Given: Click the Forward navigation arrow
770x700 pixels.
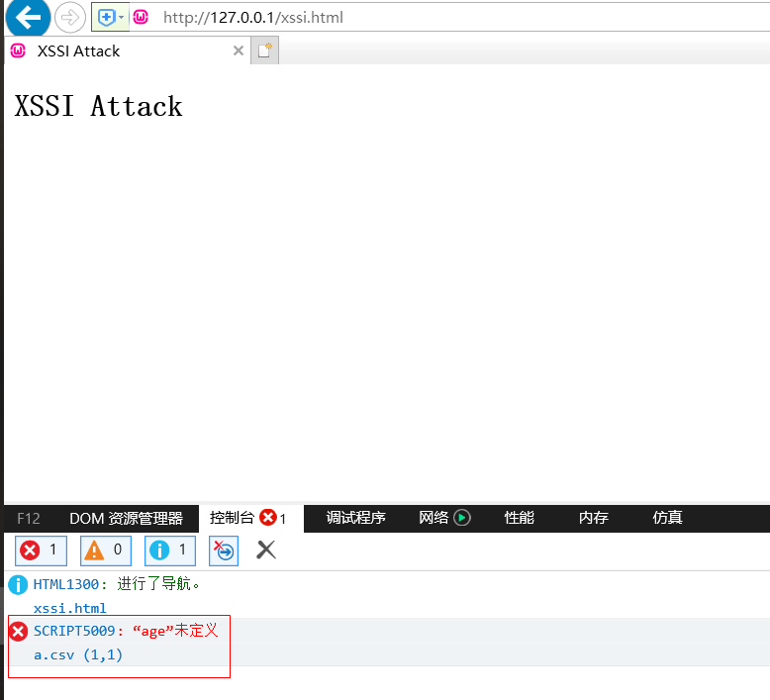Looking at the screenshot, I should [x=69, y=17].
